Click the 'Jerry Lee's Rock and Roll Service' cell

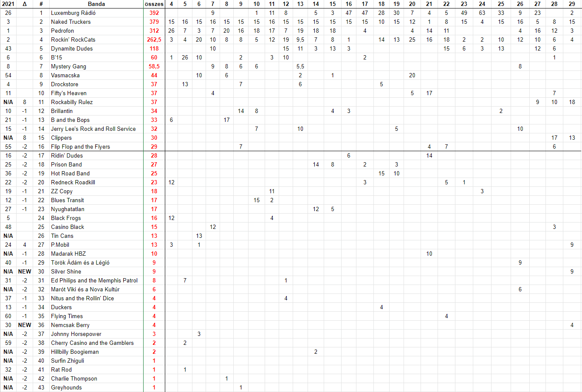point(93,129)
